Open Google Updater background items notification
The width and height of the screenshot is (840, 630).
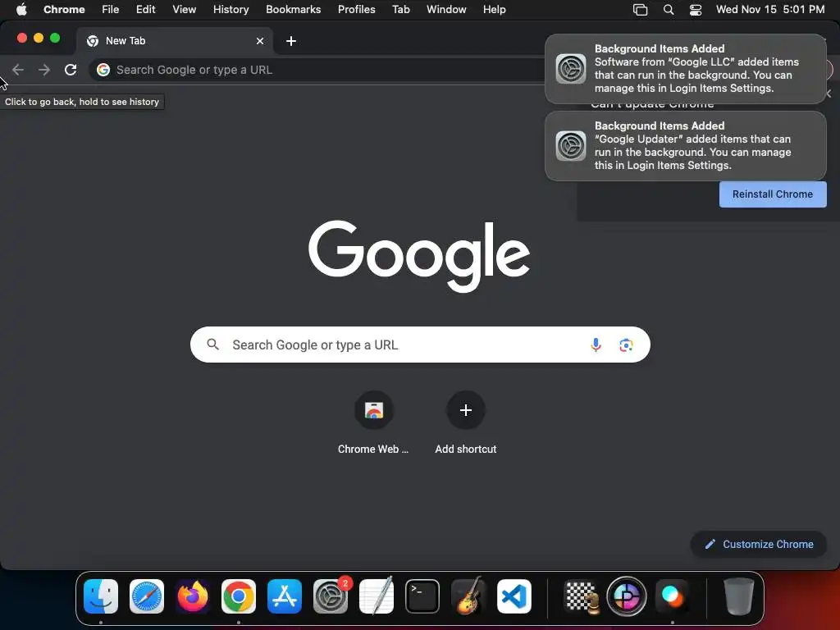tap(686, 146)
